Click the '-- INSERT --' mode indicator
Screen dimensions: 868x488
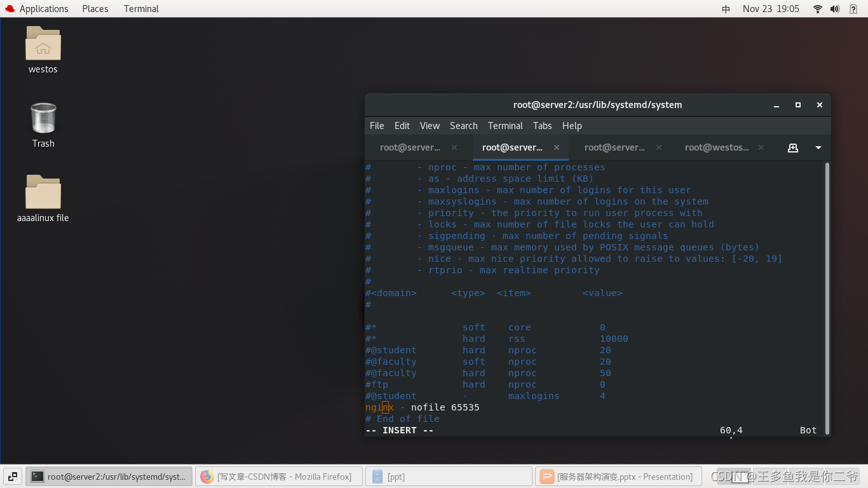point(400,430)
